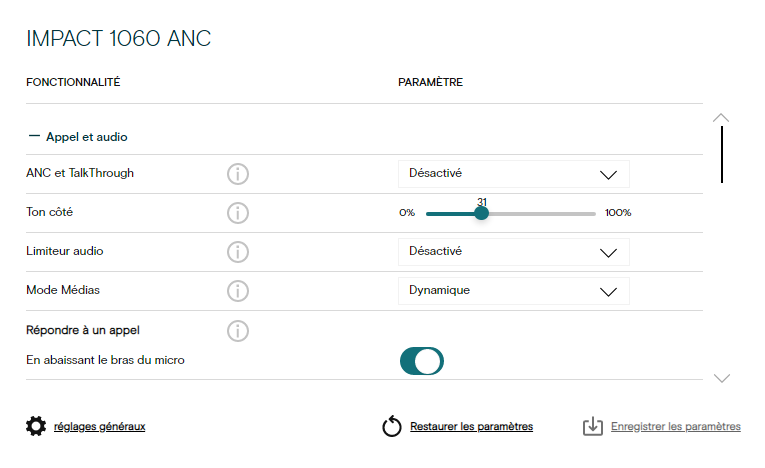Click the gear icon for réglages généraux
This screenshot has height=468, width=765.
point(36,427)
